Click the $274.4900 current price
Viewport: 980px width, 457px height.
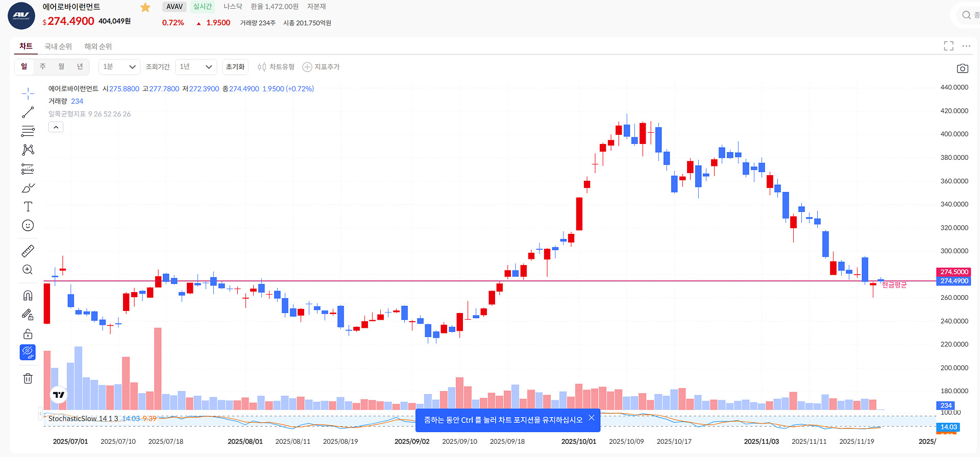68,21
